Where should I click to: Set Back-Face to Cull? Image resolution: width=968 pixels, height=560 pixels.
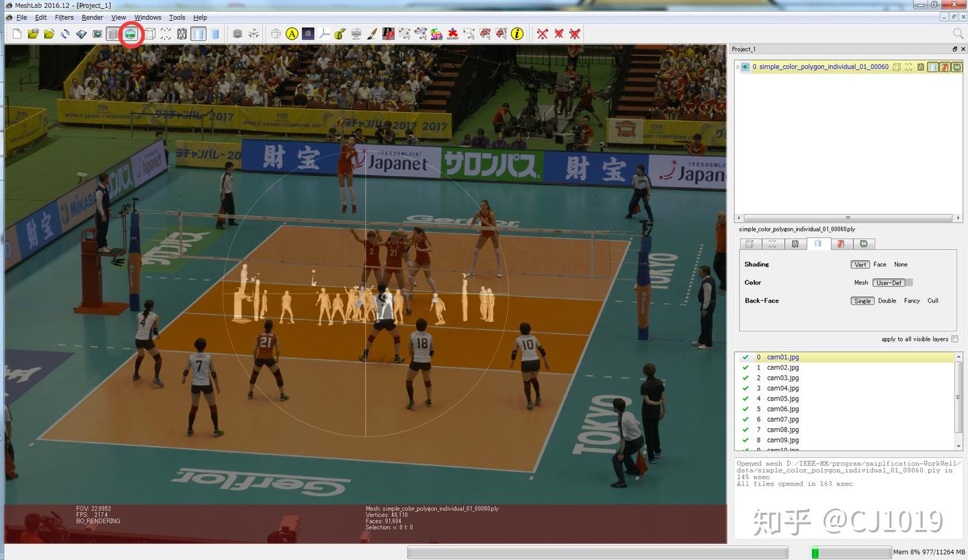tap(933, 301)
